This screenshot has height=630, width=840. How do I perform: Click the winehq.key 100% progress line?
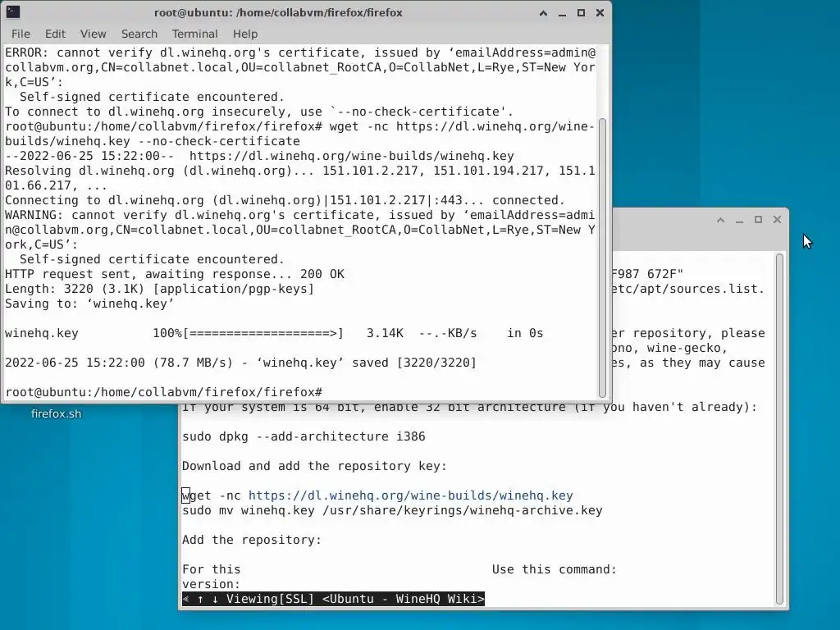pos(274,333)
